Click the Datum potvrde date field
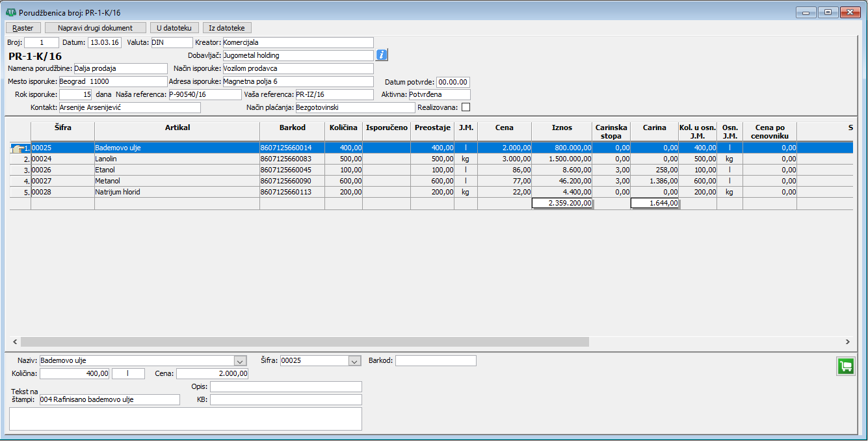The width and height of the screenshot is (868, 441). [x=453, y=83]
